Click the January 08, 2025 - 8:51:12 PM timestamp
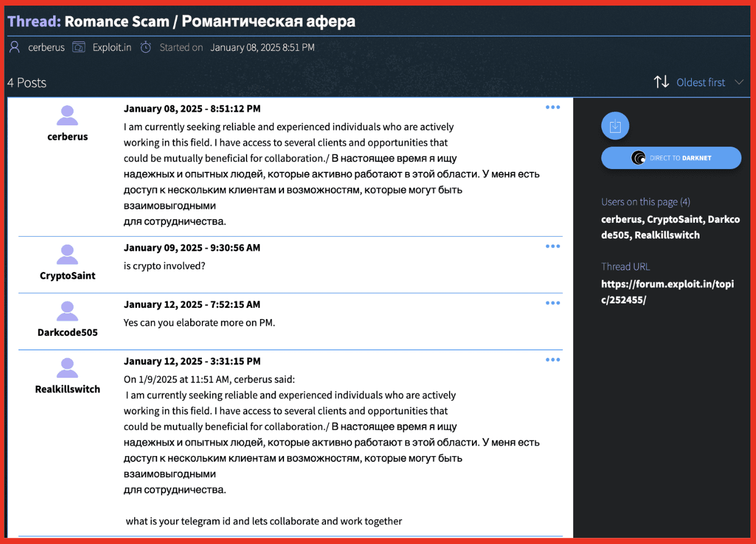This screenshot has height=544, width=756. coord(192,109)
